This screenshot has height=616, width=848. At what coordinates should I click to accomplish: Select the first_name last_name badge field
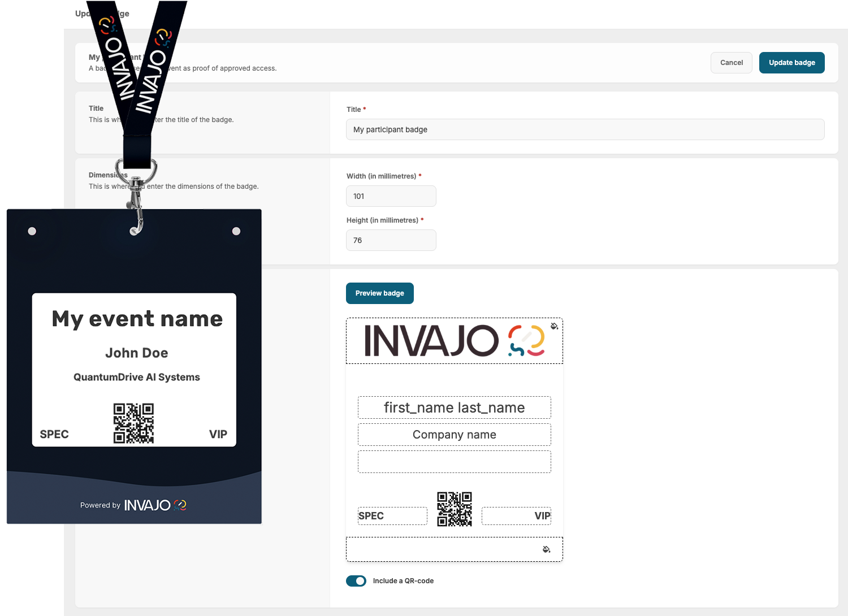pyautogui.click(x=455, y=407)
